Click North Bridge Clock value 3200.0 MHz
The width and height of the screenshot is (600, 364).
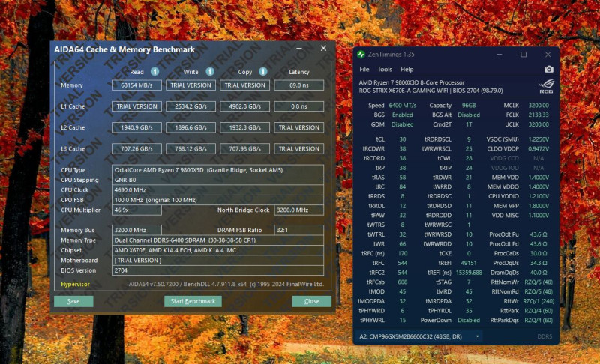298,210
